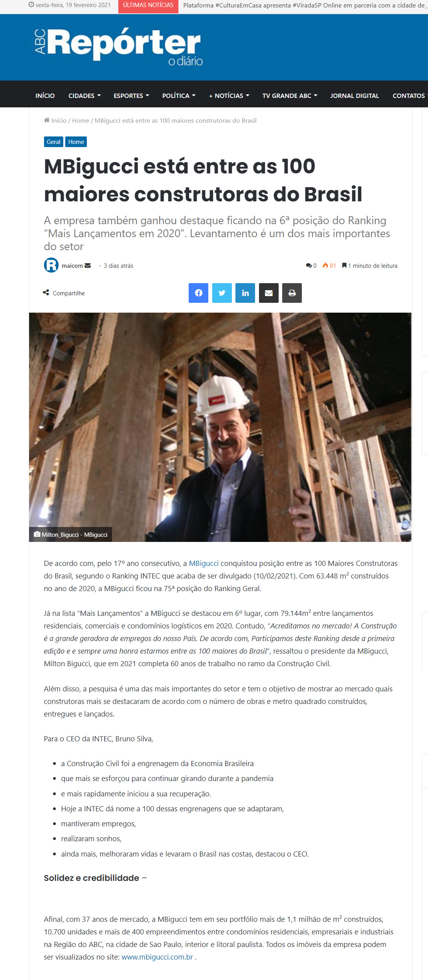The width and height of the screenshot is (428, 980).
Task: Click the author avatar R logo
Action: [51, 265]
